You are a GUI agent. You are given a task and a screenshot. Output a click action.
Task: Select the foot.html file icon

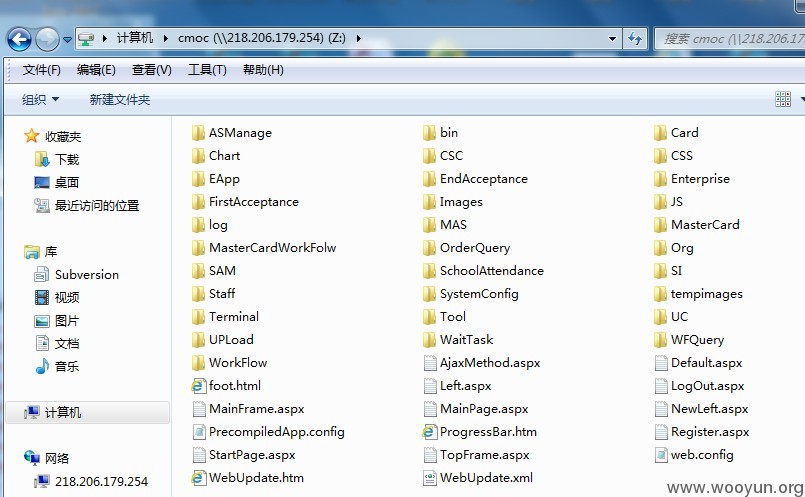(198, 386)
